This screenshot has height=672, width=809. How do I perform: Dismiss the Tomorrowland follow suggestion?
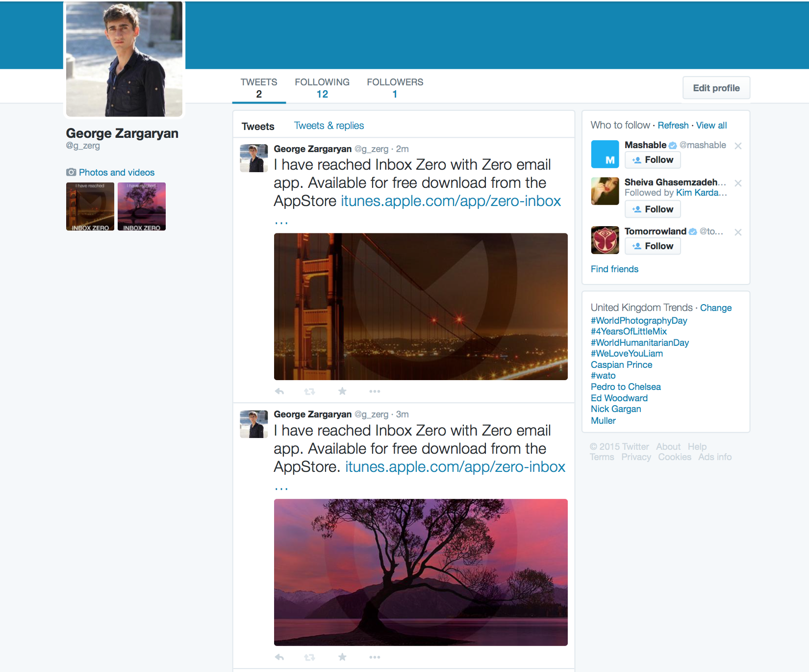point(738,232)
